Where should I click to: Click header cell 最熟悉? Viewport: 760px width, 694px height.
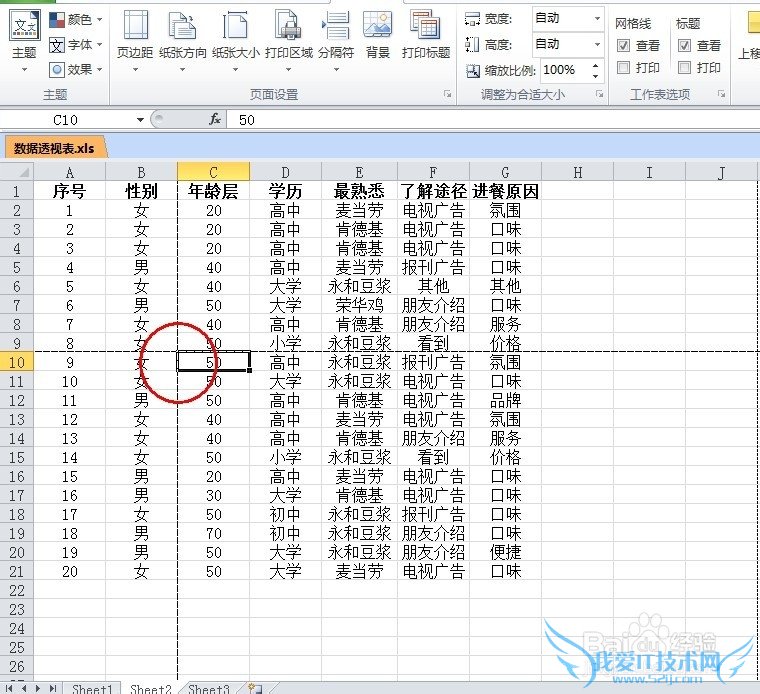tap(359, 191)
